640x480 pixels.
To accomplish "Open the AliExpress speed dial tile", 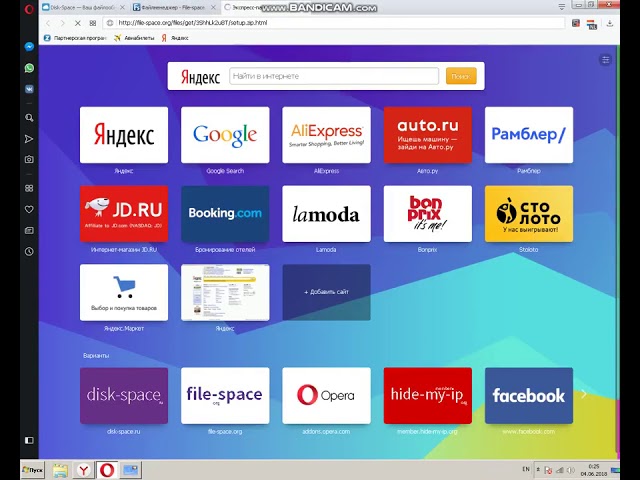I will (326, 135).
